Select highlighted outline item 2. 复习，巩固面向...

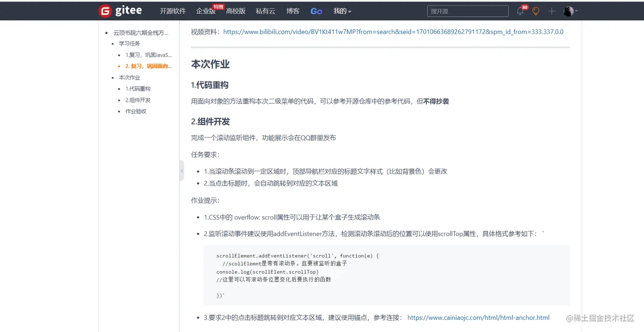tap(149, 66)
